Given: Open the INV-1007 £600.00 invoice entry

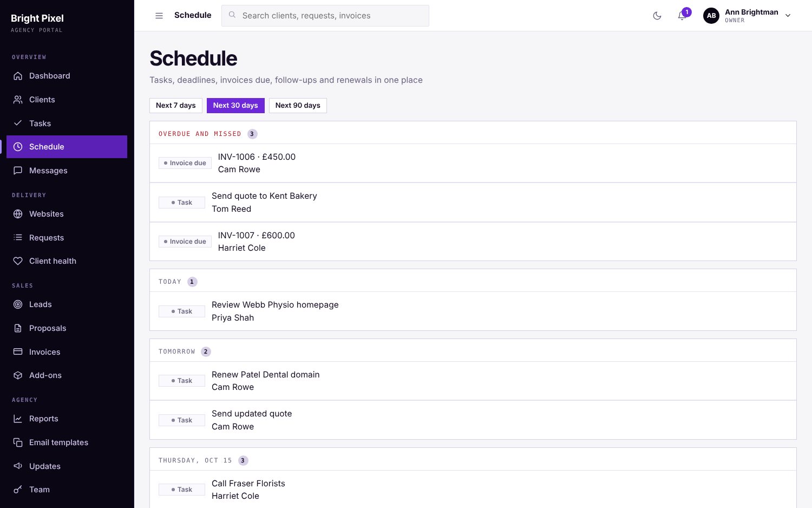Looking at the screenshot, I should coord(473,242).
